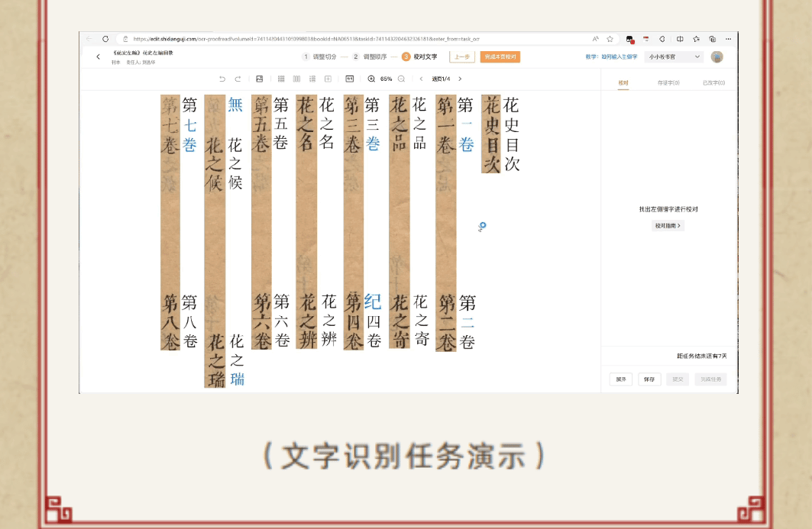Select the blue character 七
Viewport: 812px width, 529px height.
point(190,124)
